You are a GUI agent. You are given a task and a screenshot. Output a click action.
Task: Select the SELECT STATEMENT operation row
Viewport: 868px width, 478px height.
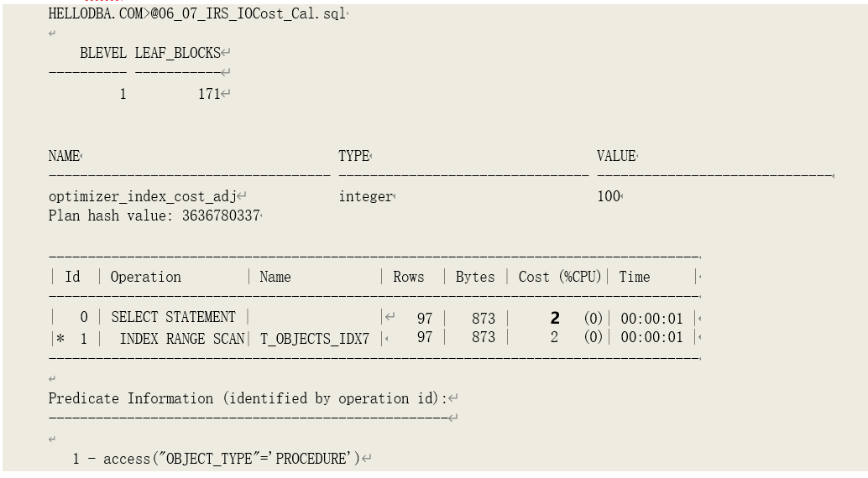(173, 318)
